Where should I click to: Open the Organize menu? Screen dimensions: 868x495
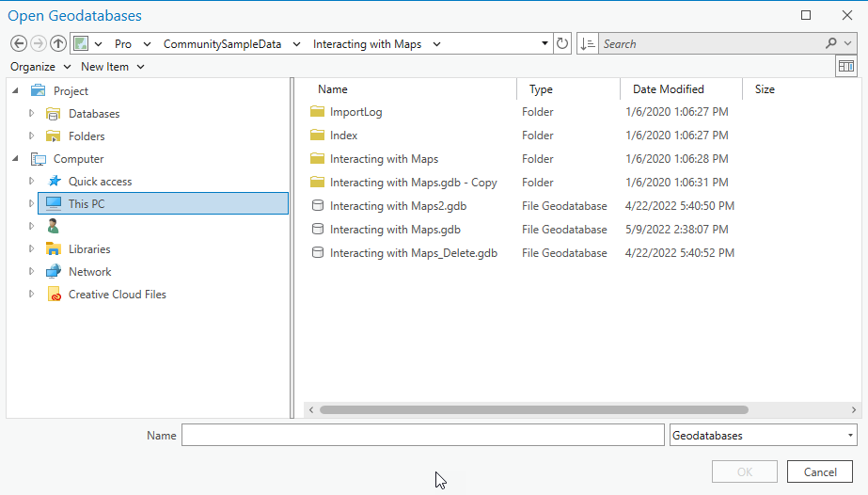pyautogui.click(x=40, y=67)
